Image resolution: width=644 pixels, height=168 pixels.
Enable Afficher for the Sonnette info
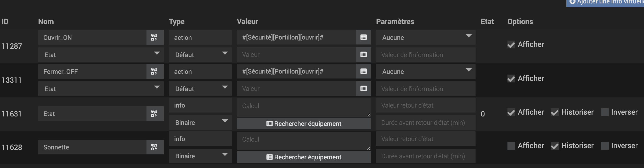click(511, 146)
